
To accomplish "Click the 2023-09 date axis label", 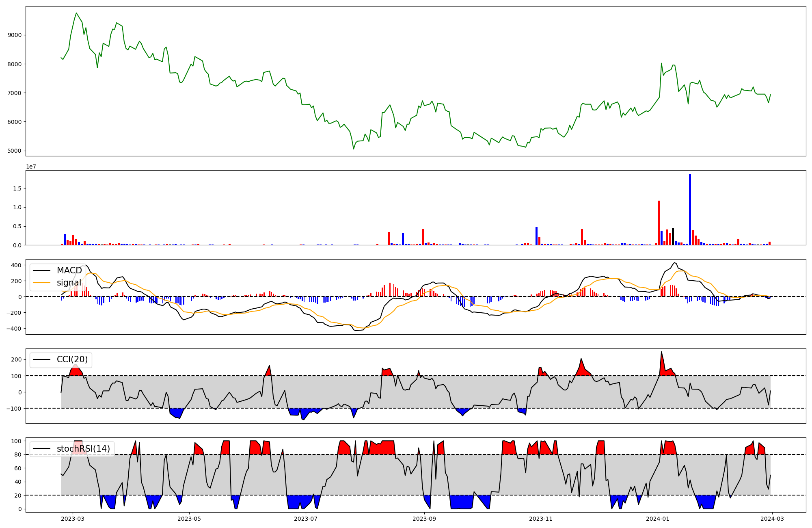I will pos(424,519).
